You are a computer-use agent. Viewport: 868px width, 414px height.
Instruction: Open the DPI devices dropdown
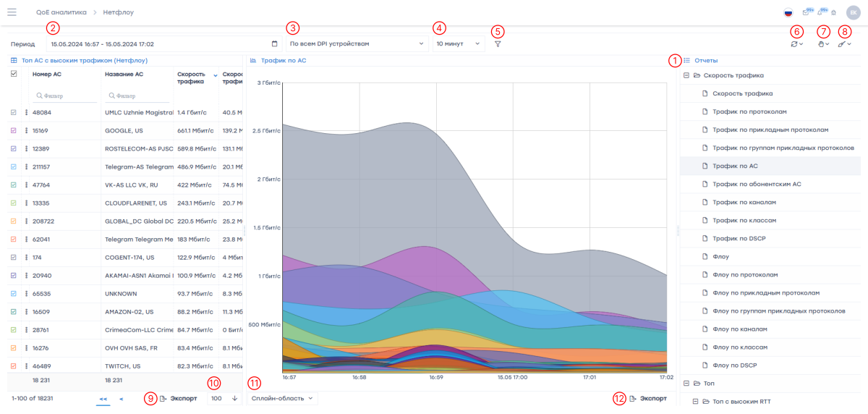coord(357,44)
